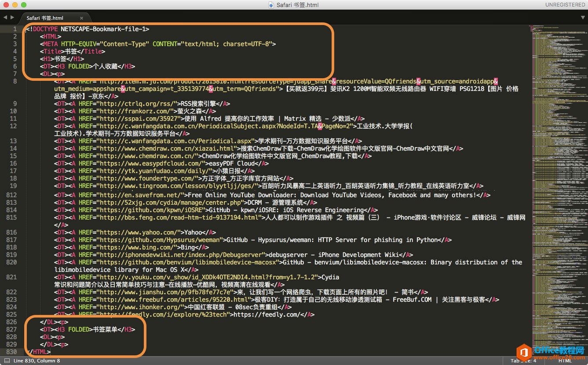
Task: Click the UNREGISTERED label in title bar
Action: 565,5
